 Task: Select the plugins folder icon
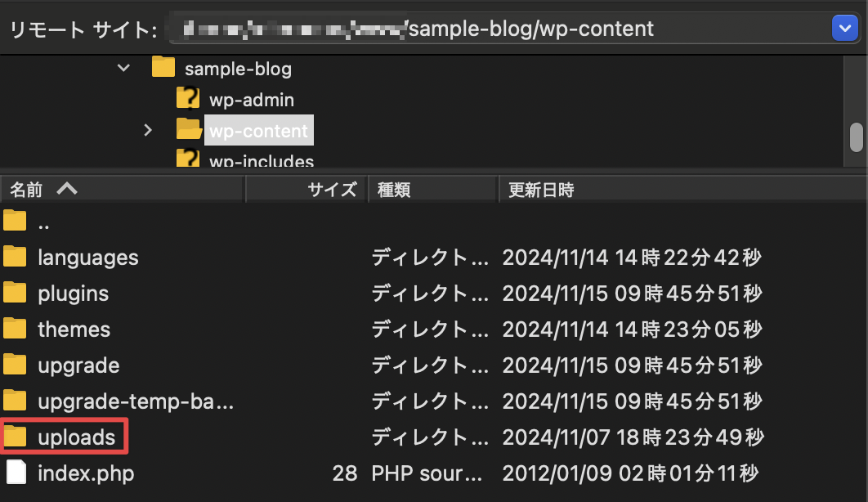[x=16, y=294]
